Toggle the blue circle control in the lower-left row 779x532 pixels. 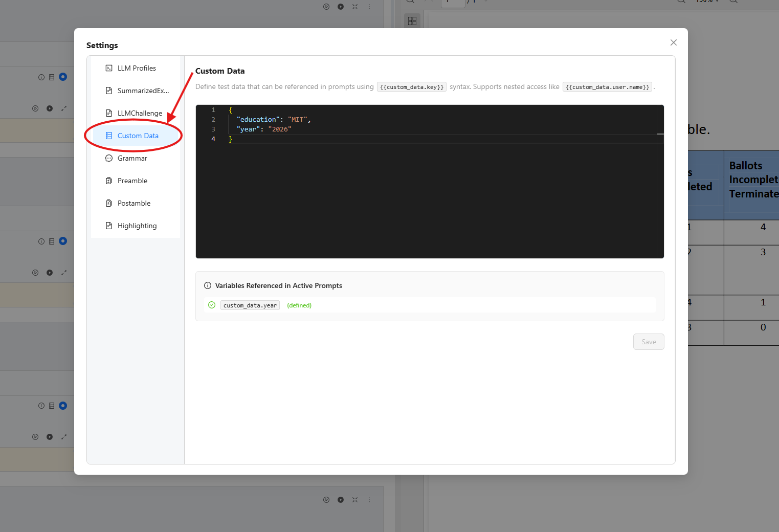pyautogui.click(x=63, y=405)
